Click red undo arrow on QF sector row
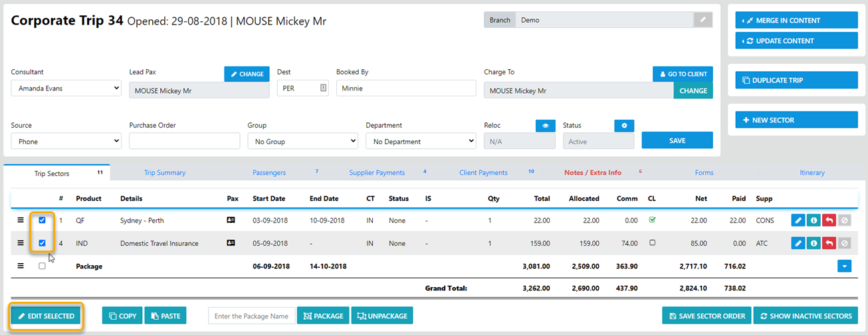868x335 pixels. coord(829,221)
